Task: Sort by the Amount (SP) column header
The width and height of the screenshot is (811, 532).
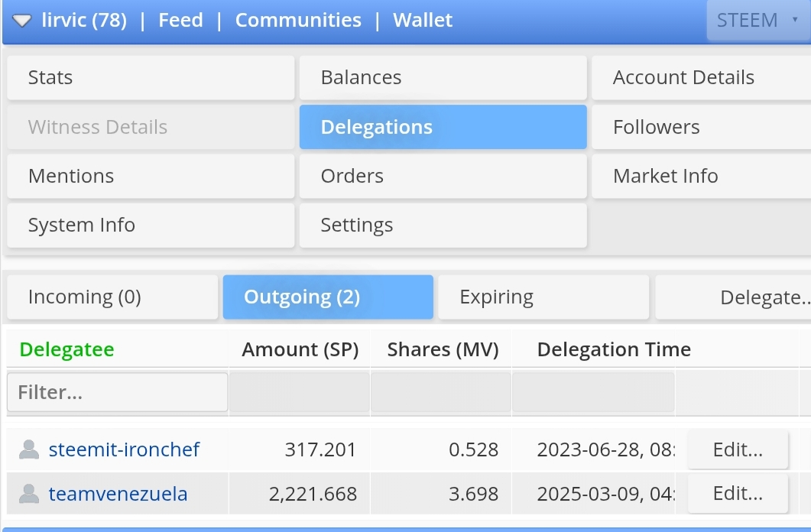Action: coord(300,349)
